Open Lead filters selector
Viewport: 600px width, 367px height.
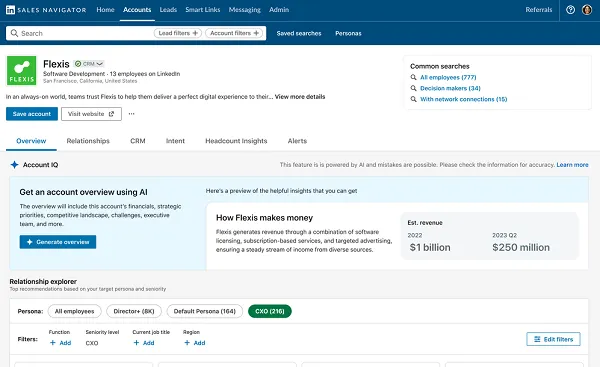tap(178, 33)
